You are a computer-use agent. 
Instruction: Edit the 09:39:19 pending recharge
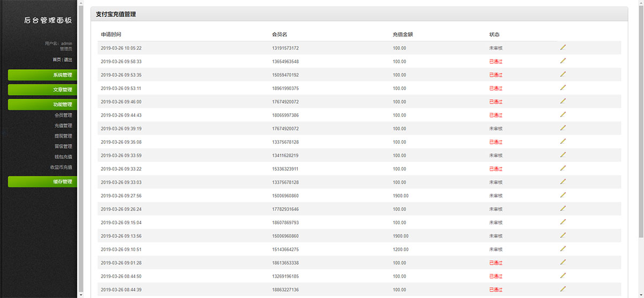[563, 128]
